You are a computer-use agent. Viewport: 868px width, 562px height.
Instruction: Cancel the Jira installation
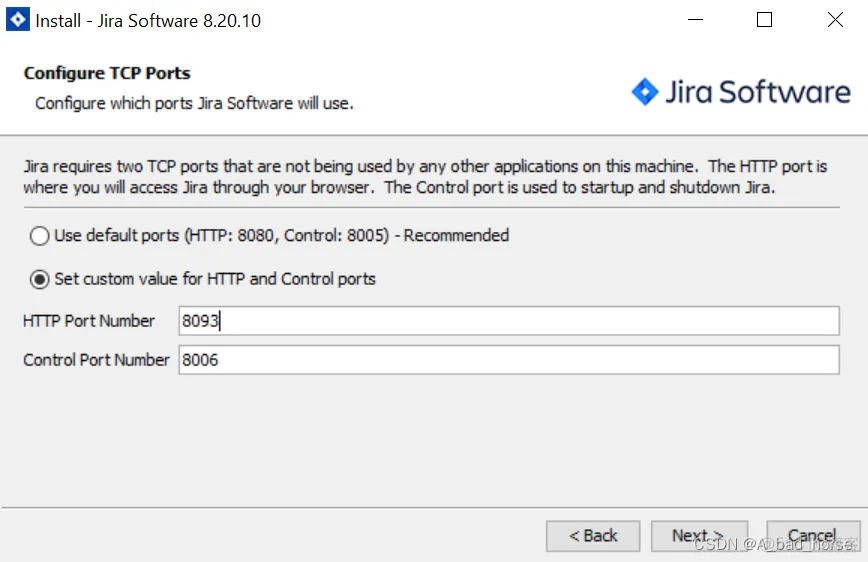pyautogui.click(x=813, y=536)
